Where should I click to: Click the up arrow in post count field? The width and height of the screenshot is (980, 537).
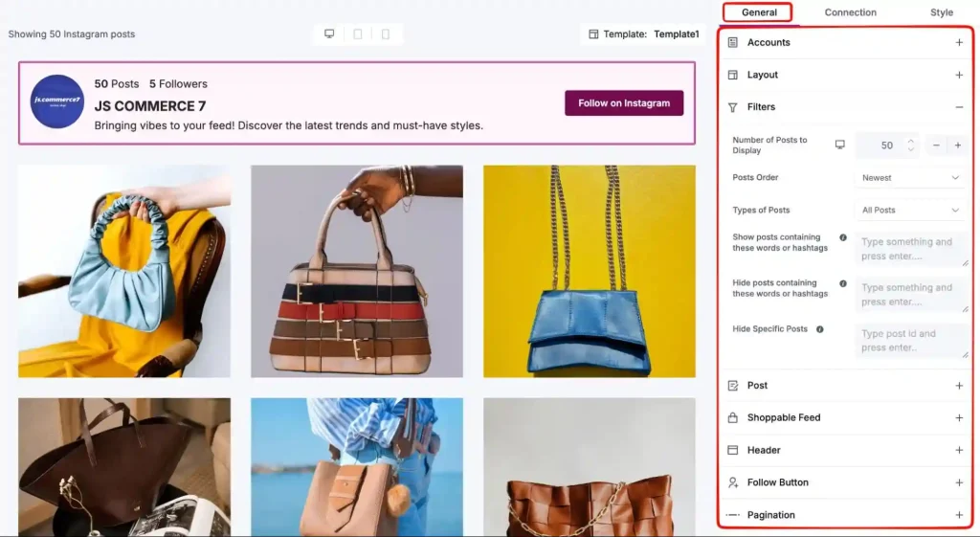(911, 141)
